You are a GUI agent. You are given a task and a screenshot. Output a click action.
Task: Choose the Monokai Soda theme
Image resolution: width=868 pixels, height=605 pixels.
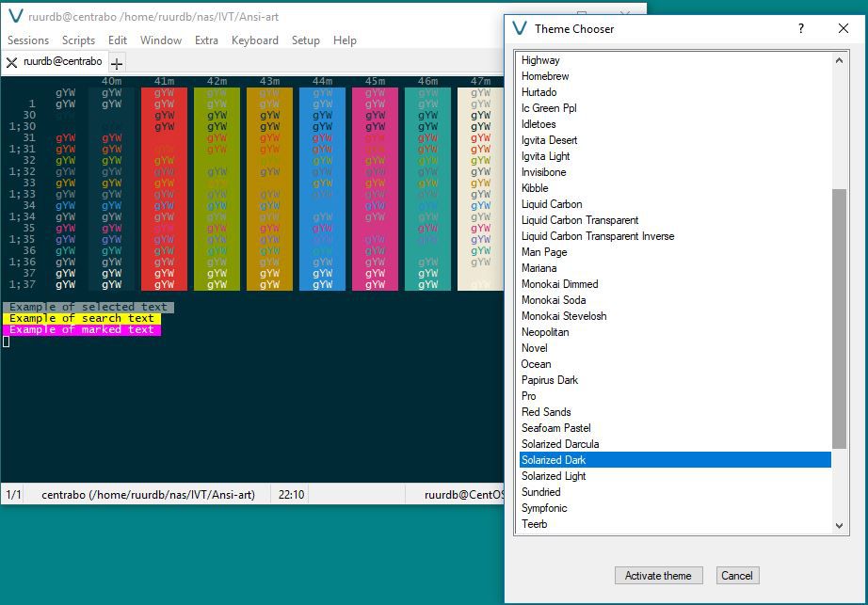pyautogui.click(x=554, y=300)
